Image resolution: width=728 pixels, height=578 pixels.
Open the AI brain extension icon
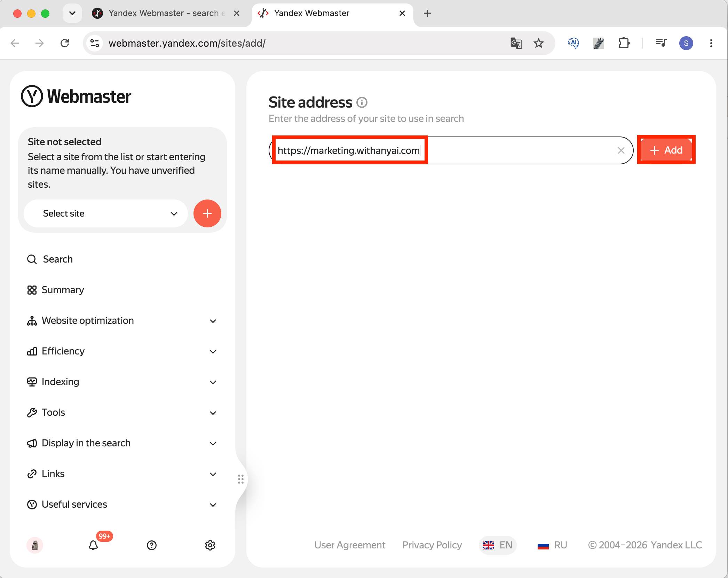pyautogui.click(x=573, y=43)
